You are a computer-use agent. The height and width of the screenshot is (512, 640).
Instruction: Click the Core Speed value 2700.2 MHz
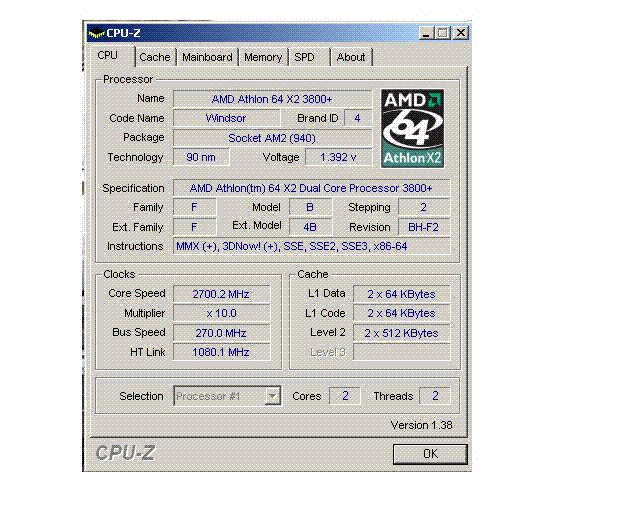coord(222,294)
